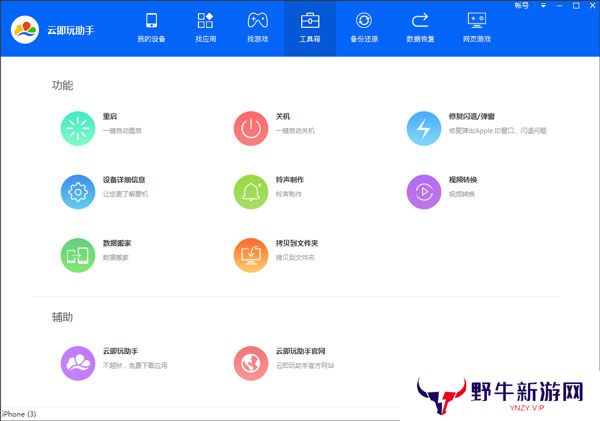Click the 拷贝到文件夹 title
This screenshot has height=421, width=600.
coord(297,243)
